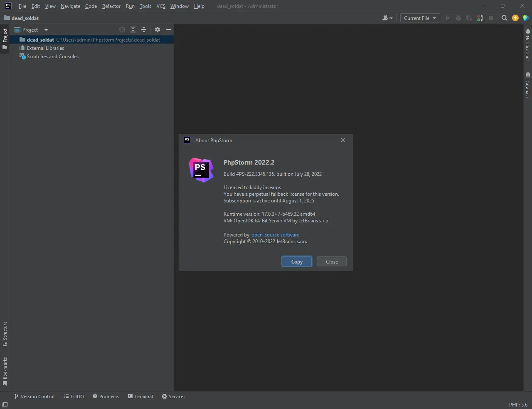Open the Version Control tool window
532x409 pixels.
click(34, 397)
